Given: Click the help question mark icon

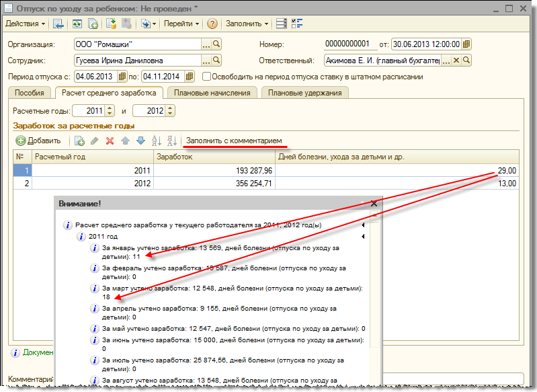Looking at the screenshot, I should (x=212, y=24).
